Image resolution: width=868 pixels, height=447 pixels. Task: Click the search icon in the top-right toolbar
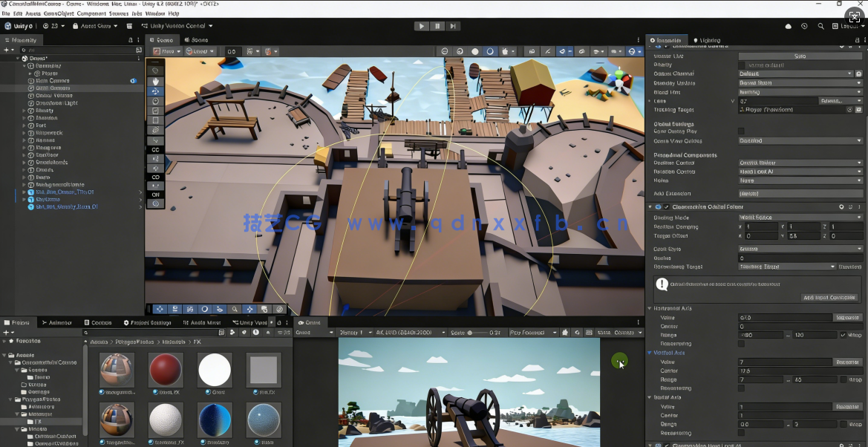[x=820, y=26]
